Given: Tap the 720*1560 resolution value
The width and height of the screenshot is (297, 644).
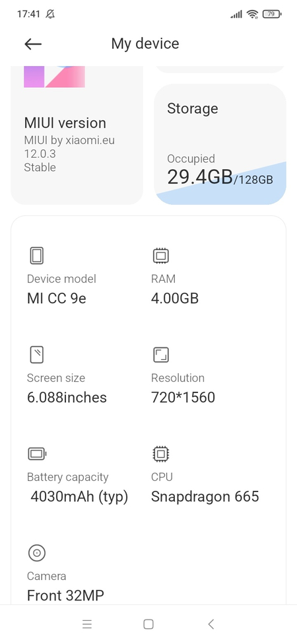Looking at the screenshot, I should pyautogui.click(x=183, y=397).
